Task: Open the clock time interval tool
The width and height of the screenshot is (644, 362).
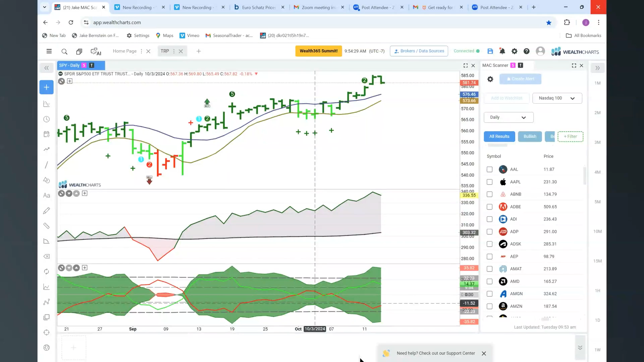Action: click(x=47, y=119)
